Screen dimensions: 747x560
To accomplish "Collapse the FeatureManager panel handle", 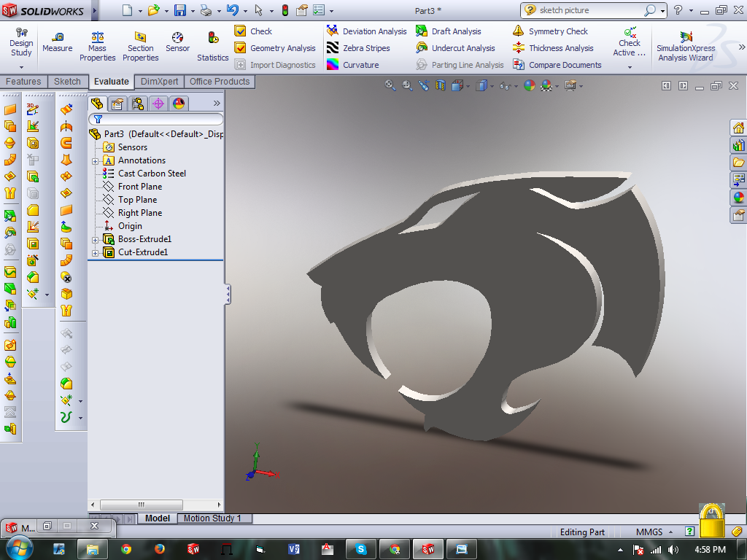I will pyautogui.click(x=228, y=295).
